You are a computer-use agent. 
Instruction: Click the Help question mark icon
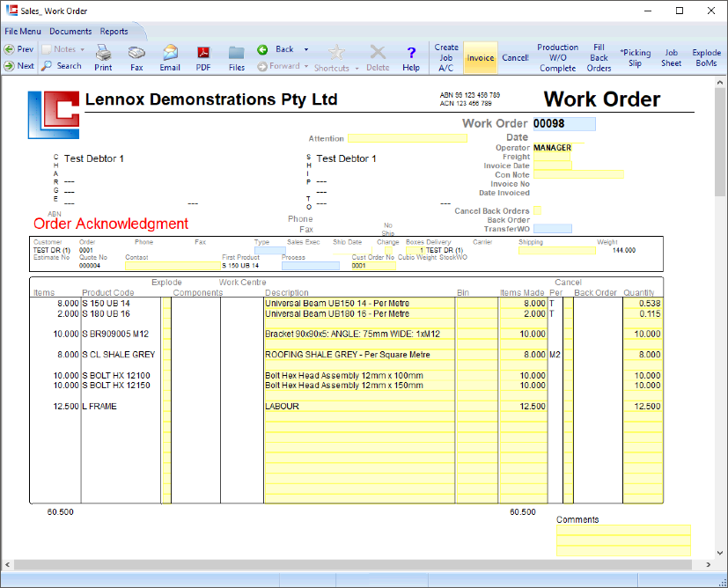(x=411, y=57)
